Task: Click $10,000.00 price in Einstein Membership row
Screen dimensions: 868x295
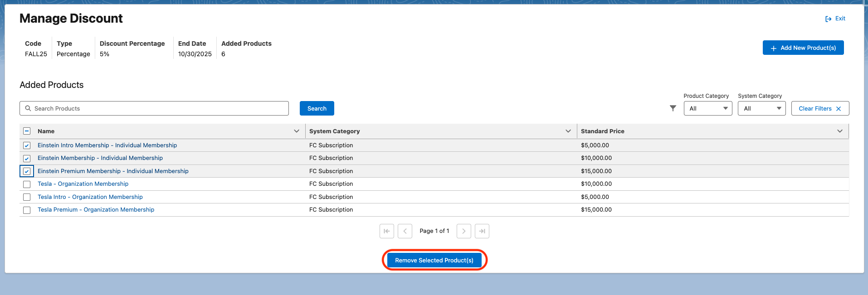Action: pos(596,158)
